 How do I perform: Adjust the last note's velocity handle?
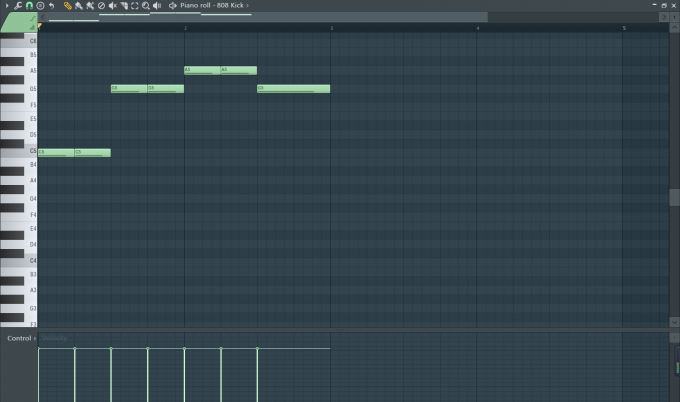coord(257,348)
